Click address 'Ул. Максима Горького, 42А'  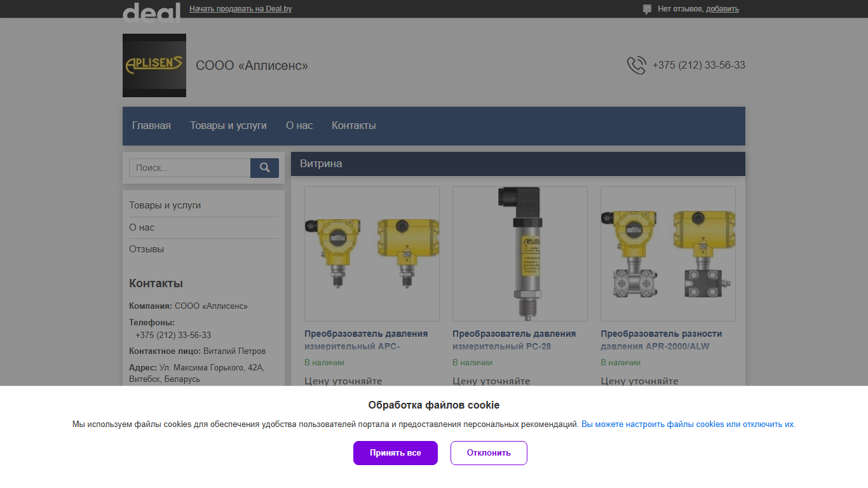(x=212, y=367)
